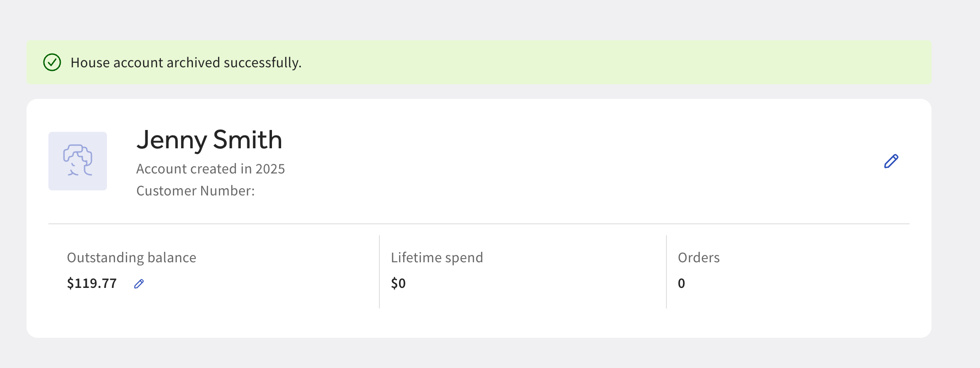Click the edit pencil for Jenny Smith's profile
Viewport: 980px width, 368px height.
point(891,161)
